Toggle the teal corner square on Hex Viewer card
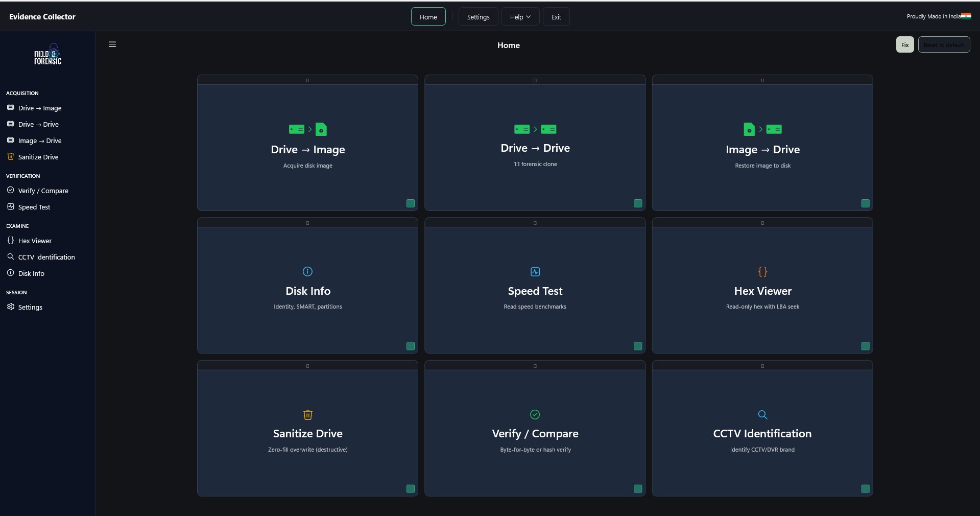Viewport: 980px width, 516px height. 865,346
